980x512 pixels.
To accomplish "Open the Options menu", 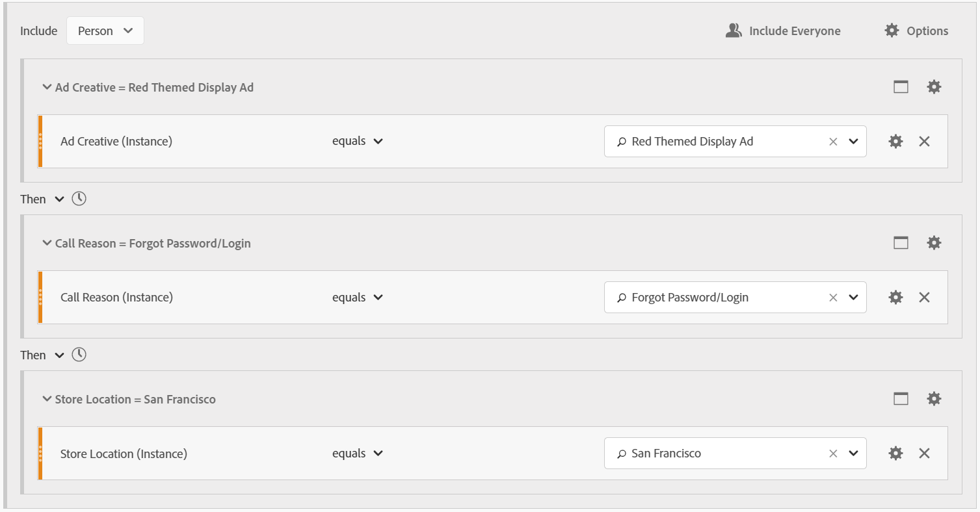I will [916, 31].
